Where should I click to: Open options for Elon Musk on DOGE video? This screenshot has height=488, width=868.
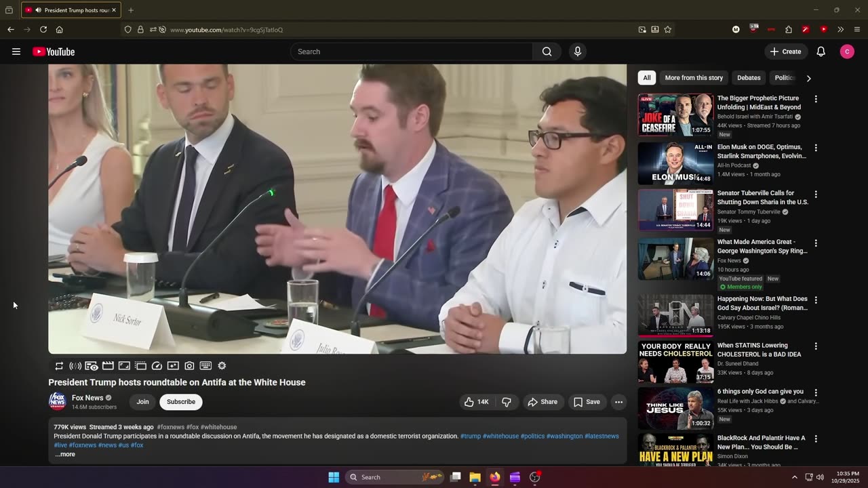pyautogui.click(x=816, y=148)
